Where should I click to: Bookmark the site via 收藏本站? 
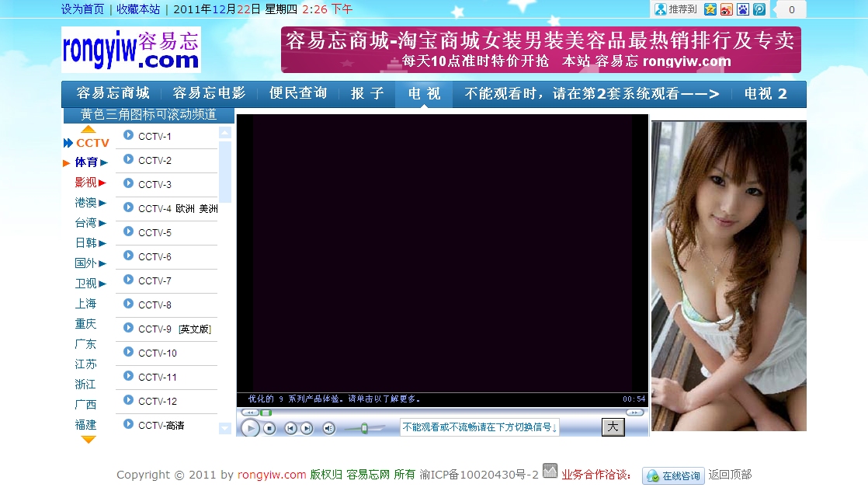click(x=138, y=9)
